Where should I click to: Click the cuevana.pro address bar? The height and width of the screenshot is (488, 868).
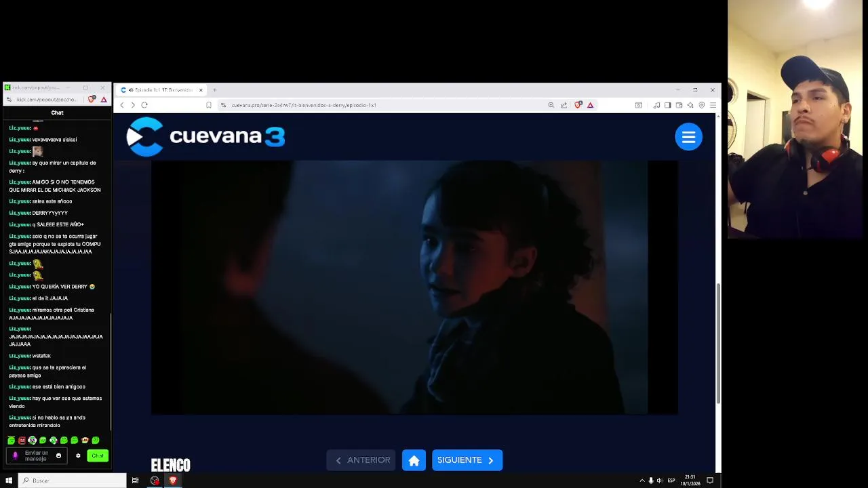click(x=387, y=105)
